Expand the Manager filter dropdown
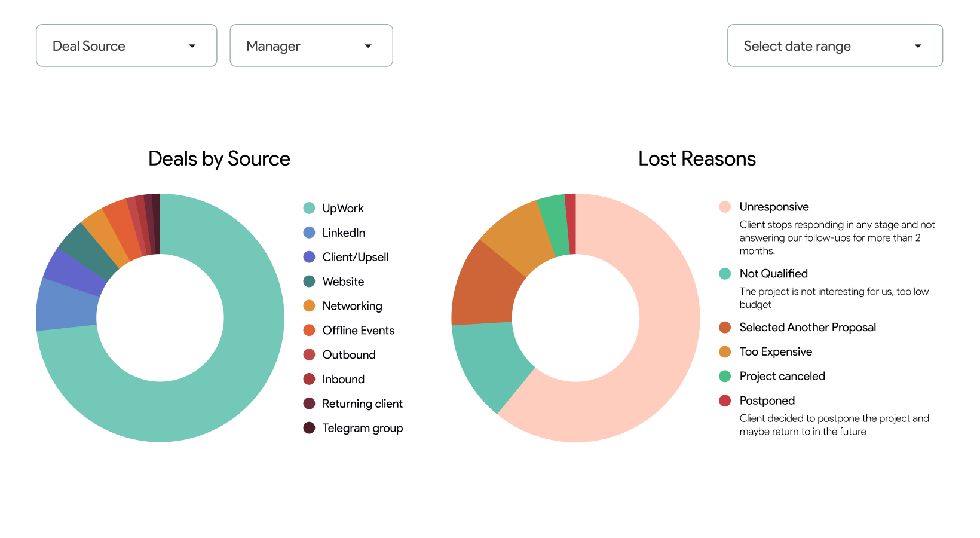Screen dimensions: 980x538 (x=311, y=45)
